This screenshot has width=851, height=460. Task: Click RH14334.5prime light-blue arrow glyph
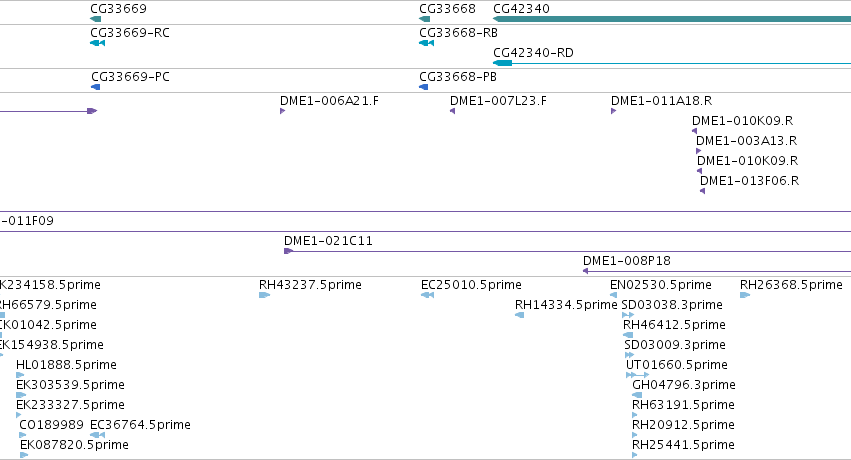coord(519,315)
